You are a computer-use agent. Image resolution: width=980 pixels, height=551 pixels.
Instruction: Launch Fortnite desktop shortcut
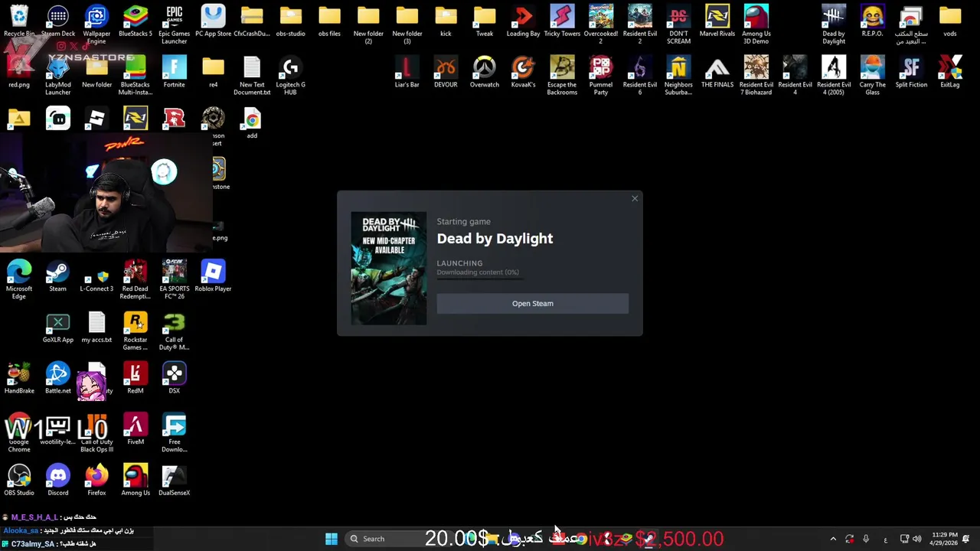[174, 72]
